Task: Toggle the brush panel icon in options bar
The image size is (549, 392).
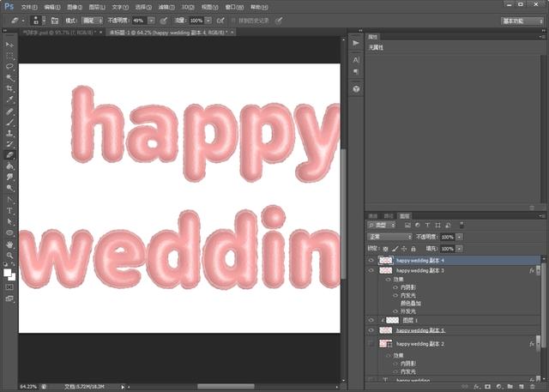Action: [55, 21]
